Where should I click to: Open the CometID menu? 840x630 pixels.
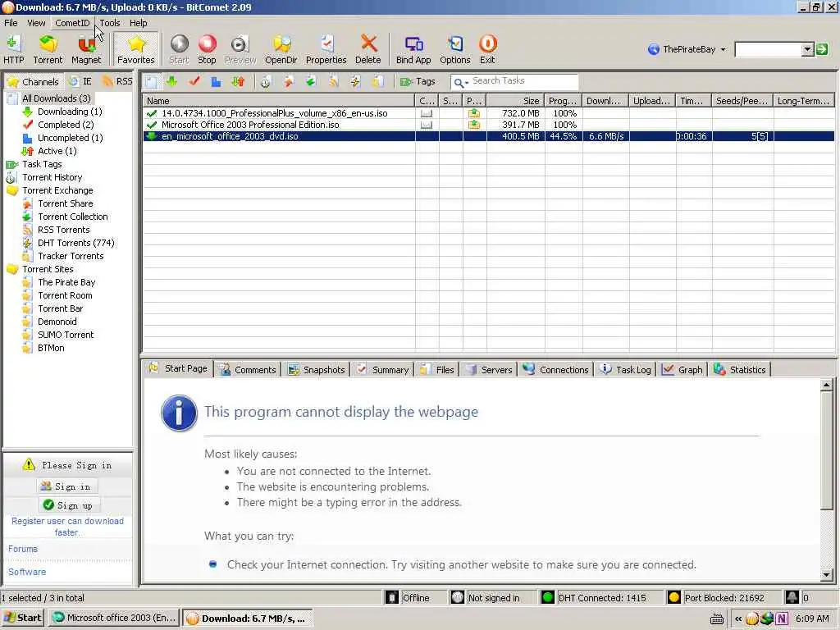pyautogui.click(x=72, y=23)
